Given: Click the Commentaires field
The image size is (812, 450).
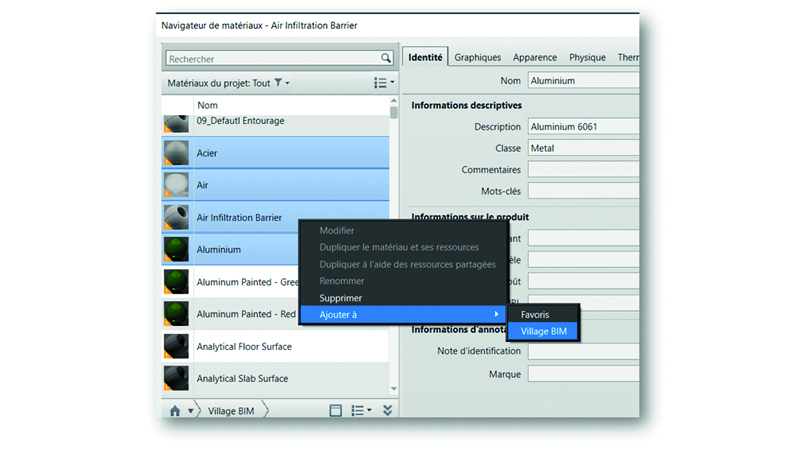Looking at the screenshot, I should point(584,169).
